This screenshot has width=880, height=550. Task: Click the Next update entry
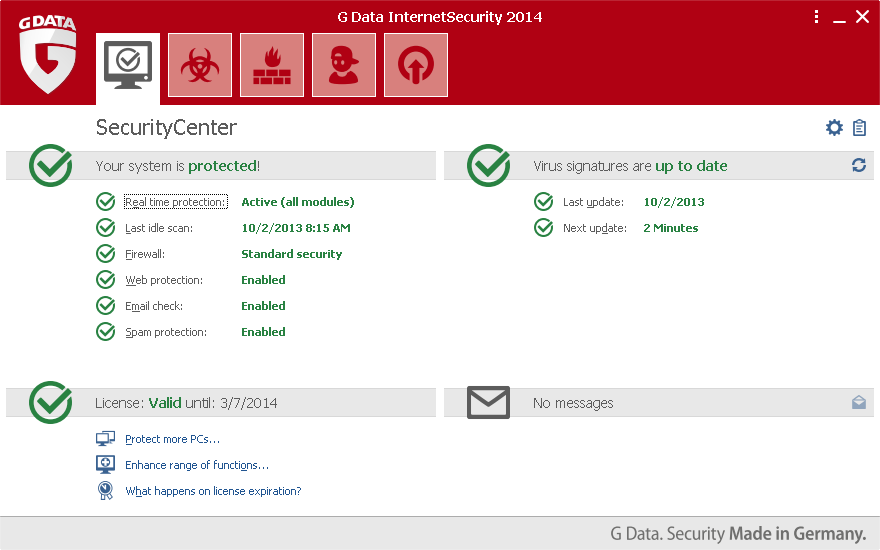tap(594, 228)
